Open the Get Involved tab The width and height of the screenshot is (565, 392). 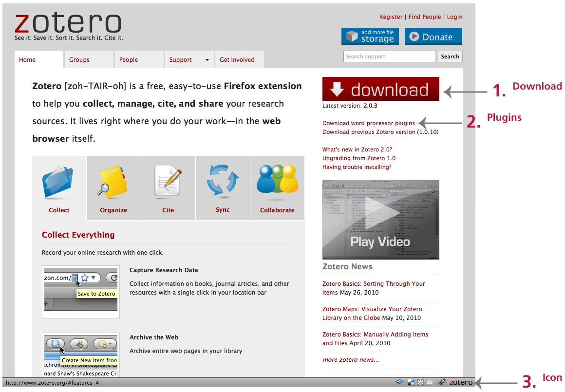237,59
